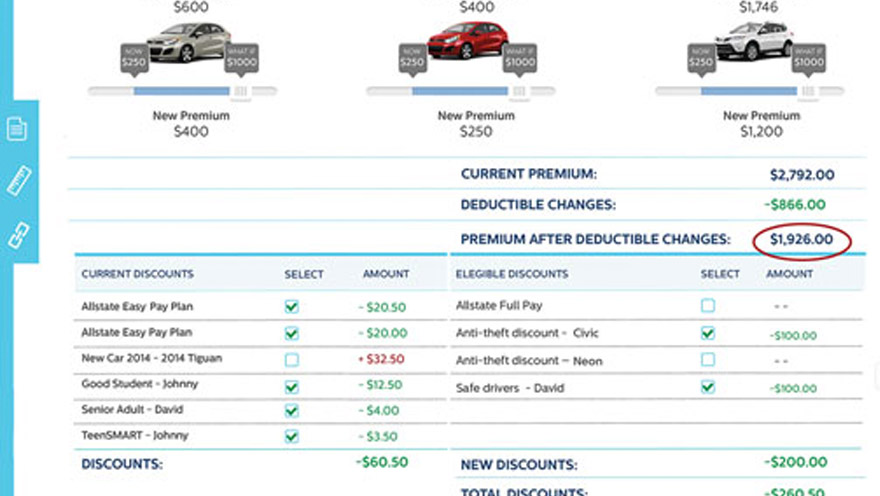Image resolution: width=880 pixels, height=496 pixels.
Task: Click the chain link sidebar icon
Action: click(18, 234)
